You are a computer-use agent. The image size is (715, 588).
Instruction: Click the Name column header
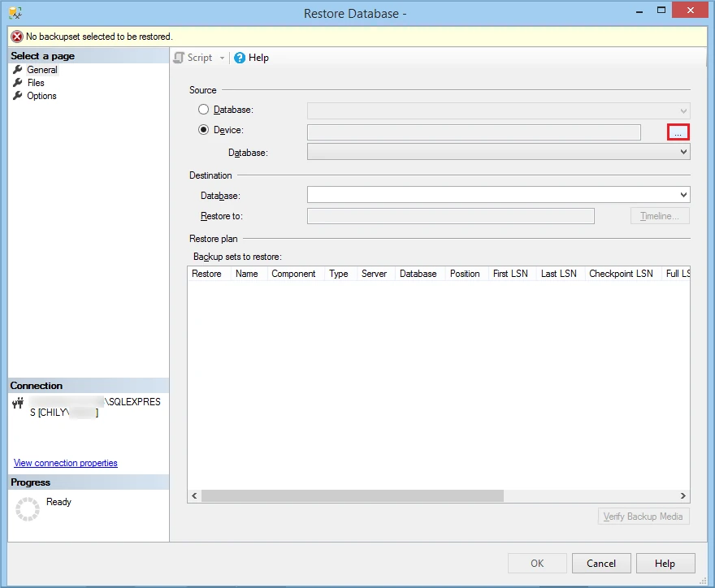pyautogui.click(x=247, y=274)
